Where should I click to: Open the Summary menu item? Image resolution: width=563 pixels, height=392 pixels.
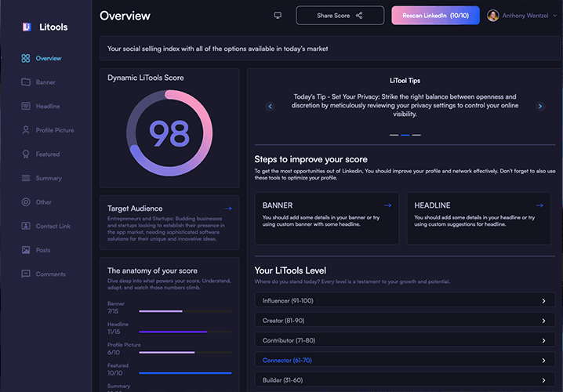(x=49, y=178)
